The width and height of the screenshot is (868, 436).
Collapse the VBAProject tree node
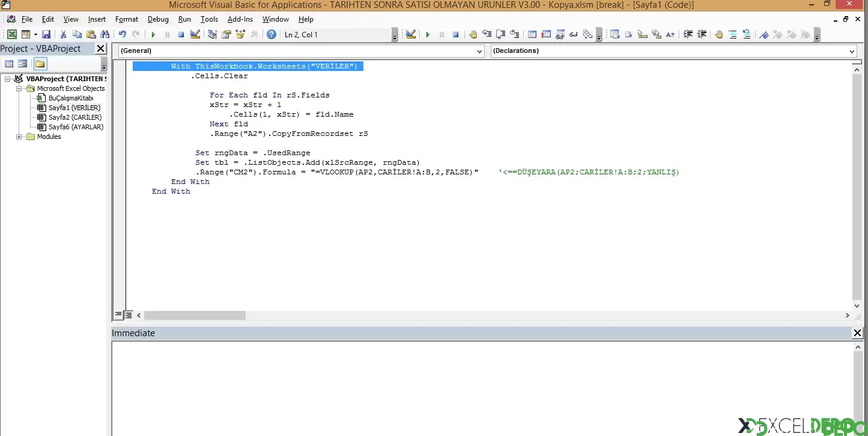[8, 79]
